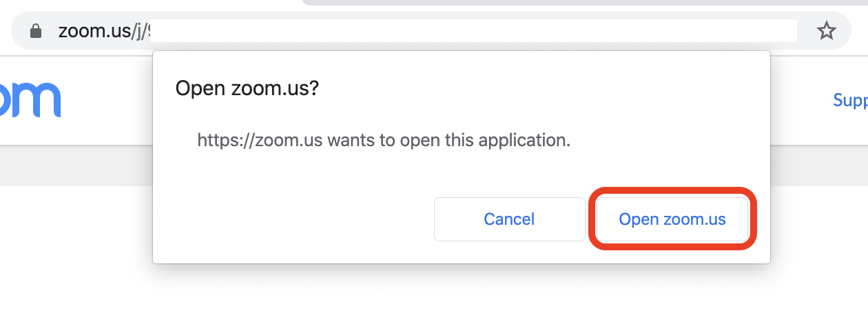
Task: Click the lock icon for site information
Action: click(37, 31)
